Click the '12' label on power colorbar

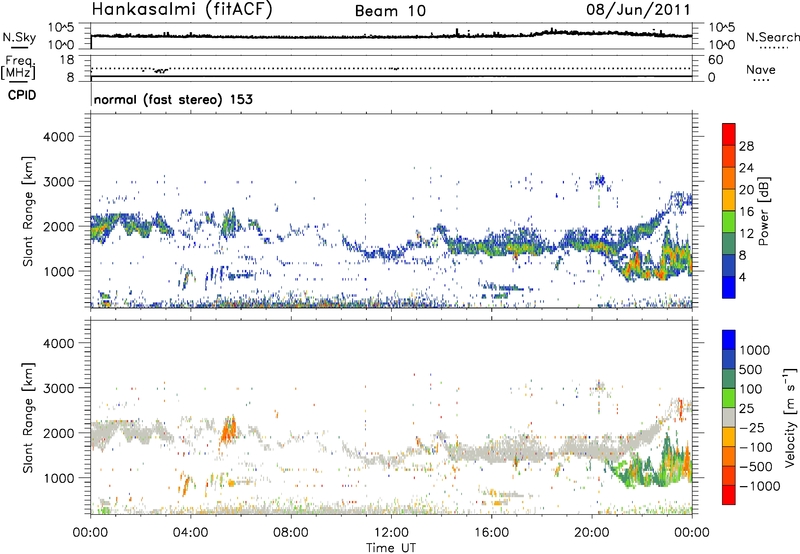click(x=746, y=234)
